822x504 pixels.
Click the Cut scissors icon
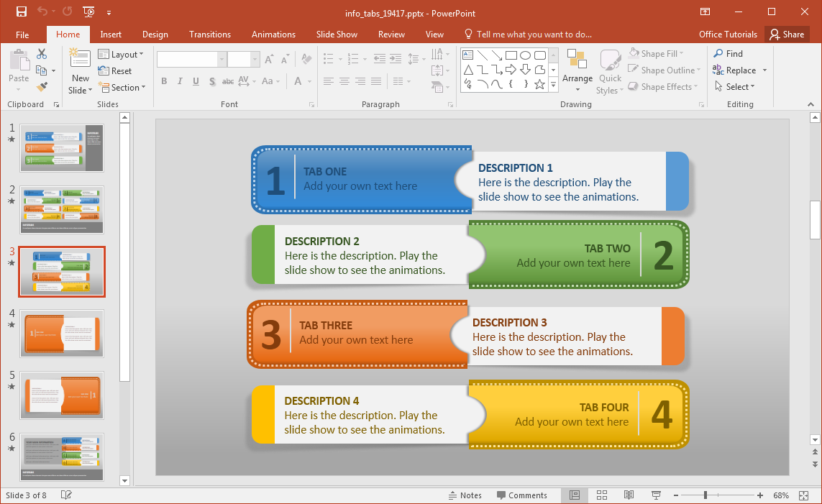point(42,54)
